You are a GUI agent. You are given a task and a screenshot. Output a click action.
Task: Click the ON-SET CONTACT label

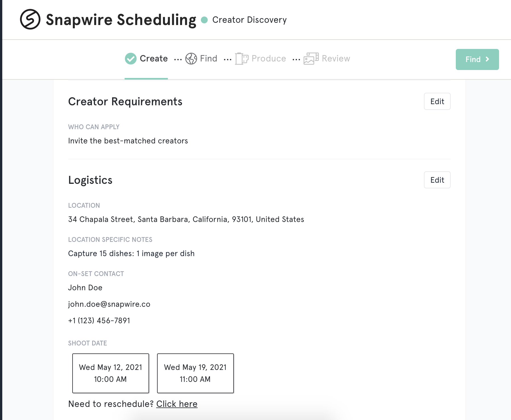(96, 274)
